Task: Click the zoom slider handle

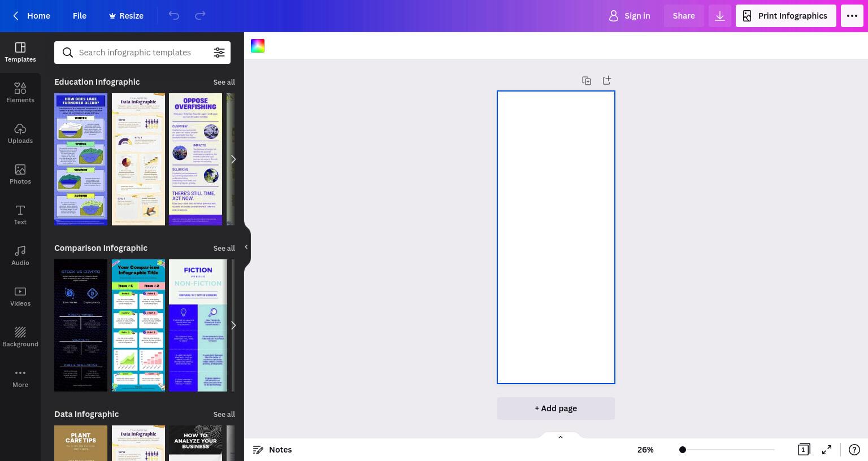Action: click(683, 450)
